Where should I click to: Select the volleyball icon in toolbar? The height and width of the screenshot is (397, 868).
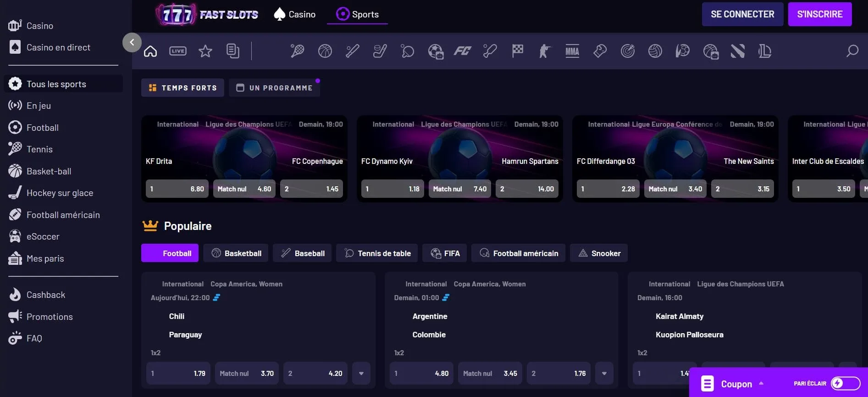(x=655, y=51)
